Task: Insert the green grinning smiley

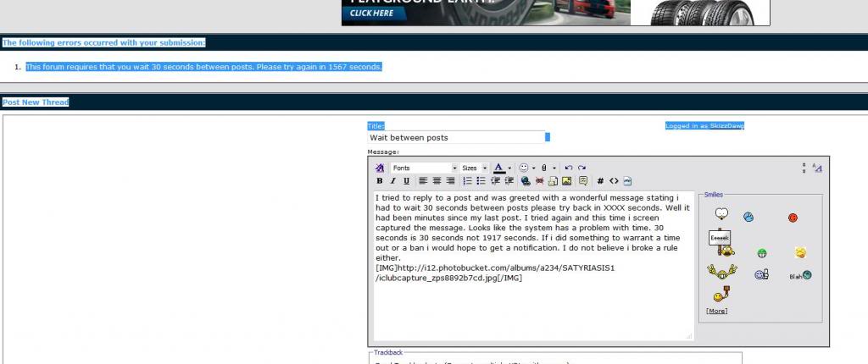Action: click(x=762, y=253)
